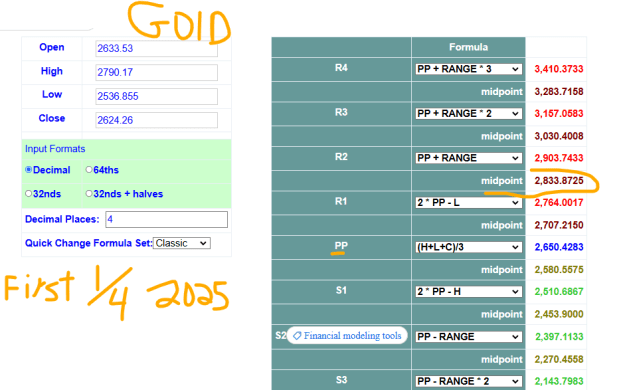This screenshot has height=390, width=625.
Task: Click the R3 row label
Action: [341, 112]
